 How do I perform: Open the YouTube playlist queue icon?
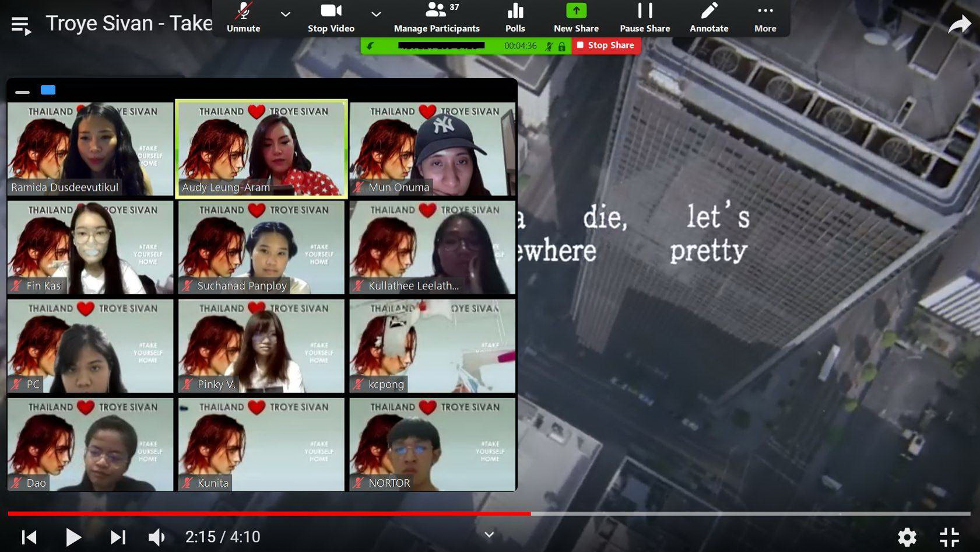point(21,25)
